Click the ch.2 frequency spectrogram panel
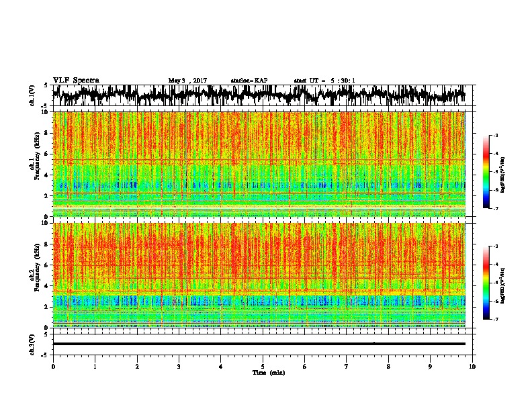Viewport: 532px width, 411px height. tap(259, 275)
